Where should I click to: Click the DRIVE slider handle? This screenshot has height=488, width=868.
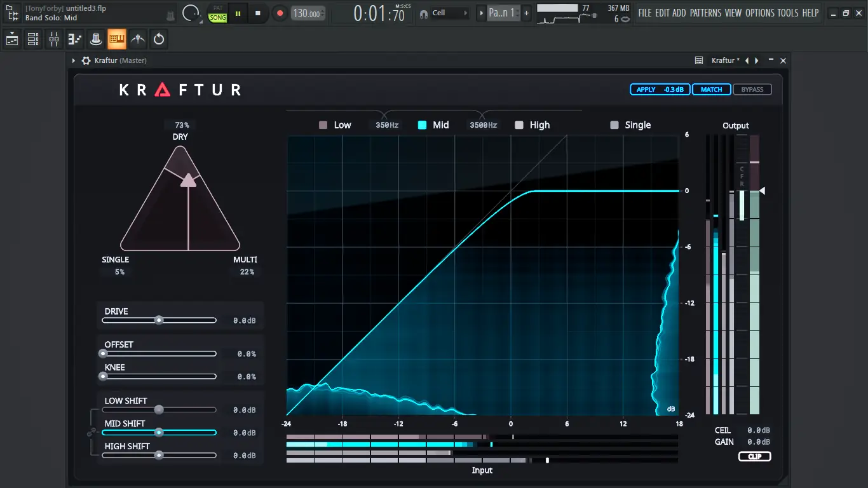point(159,320)
